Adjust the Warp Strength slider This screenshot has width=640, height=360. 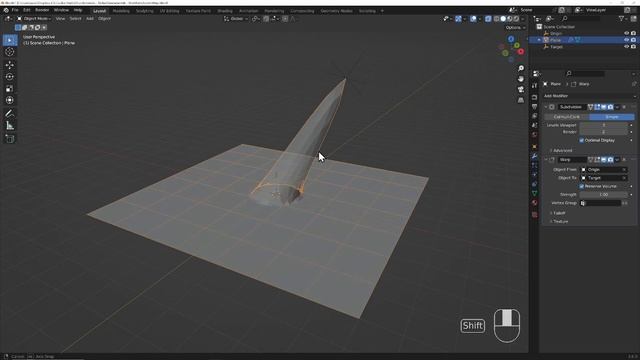pos(604,195)
